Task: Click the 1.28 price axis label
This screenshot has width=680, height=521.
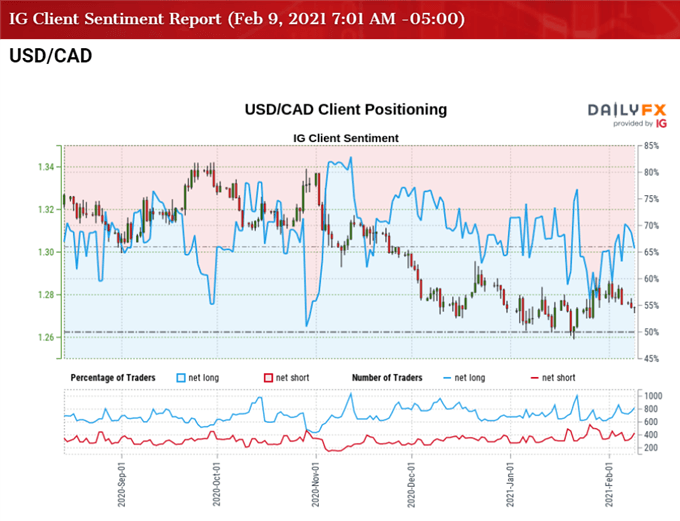Action: click(46, 295)
